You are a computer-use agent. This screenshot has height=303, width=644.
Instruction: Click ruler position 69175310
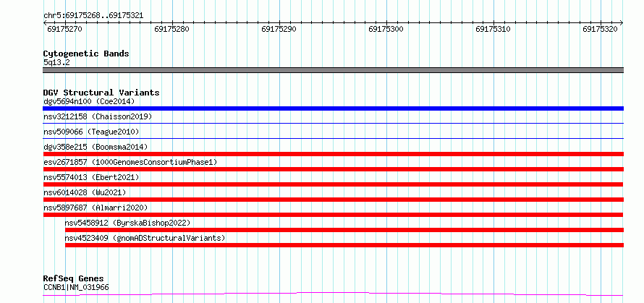[x=493, y=29]
